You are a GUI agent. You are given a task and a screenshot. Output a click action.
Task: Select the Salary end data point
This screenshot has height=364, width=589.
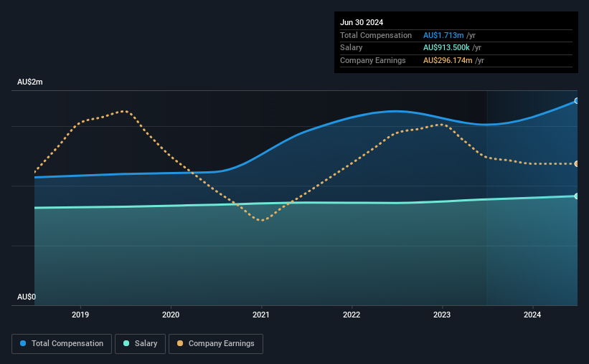coord(577,196)
